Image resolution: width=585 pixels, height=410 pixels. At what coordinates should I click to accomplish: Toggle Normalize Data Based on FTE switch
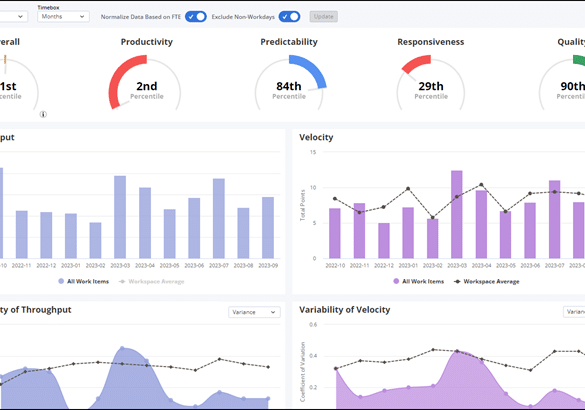pyautogui.click(x=195, y=17)
